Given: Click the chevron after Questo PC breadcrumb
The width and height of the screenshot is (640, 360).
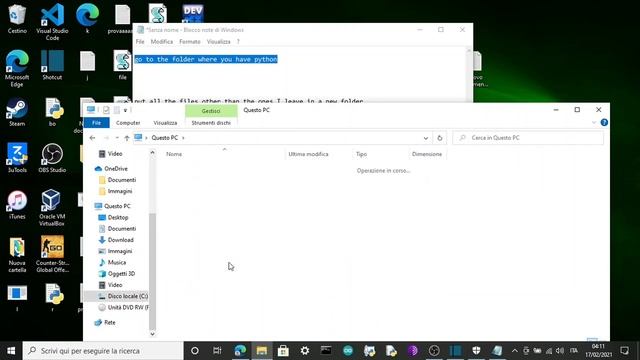Looking at the screenshot, I should 183,138.
